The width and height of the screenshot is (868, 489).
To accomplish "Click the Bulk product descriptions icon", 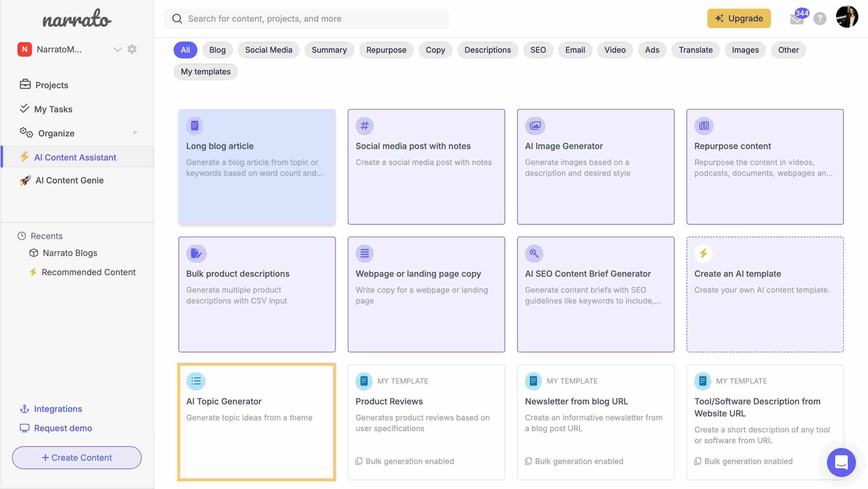I will [x=196, y=254].
